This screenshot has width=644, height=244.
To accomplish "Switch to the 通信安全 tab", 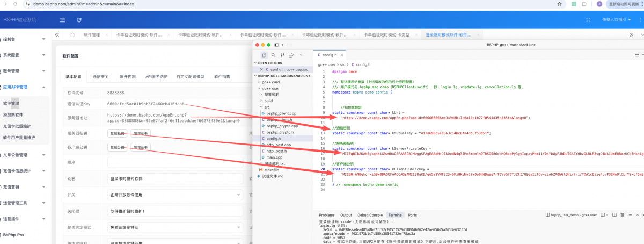I will click(x=100, y=76).
